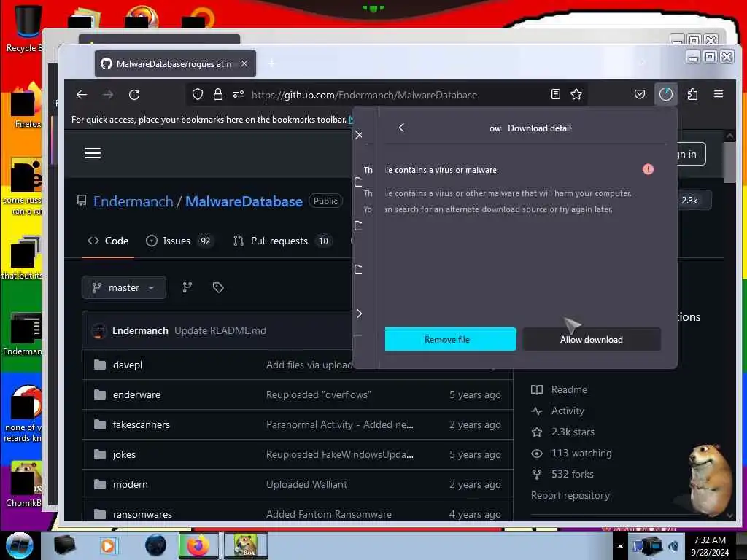747x560 pixels.
Task: Click Remove file button
Action: [450, 339]
